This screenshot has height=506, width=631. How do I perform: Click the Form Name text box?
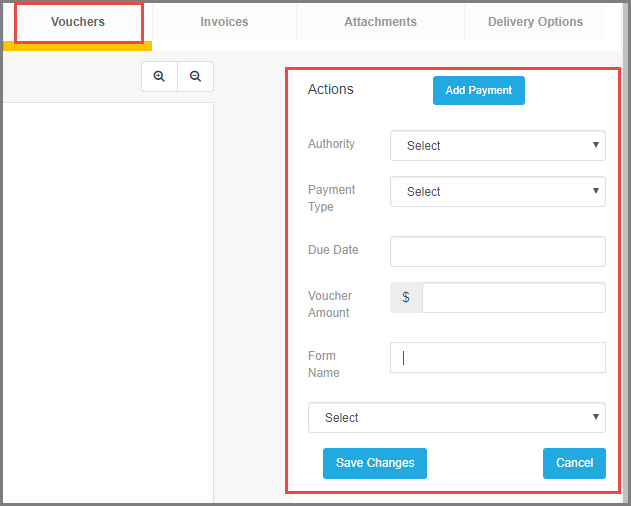498,357
